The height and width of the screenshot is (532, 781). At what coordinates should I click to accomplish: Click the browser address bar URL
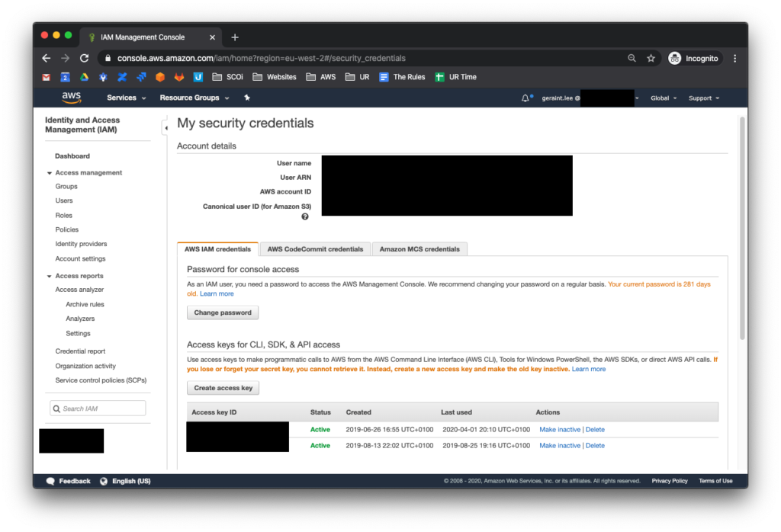tap(261, 58)
